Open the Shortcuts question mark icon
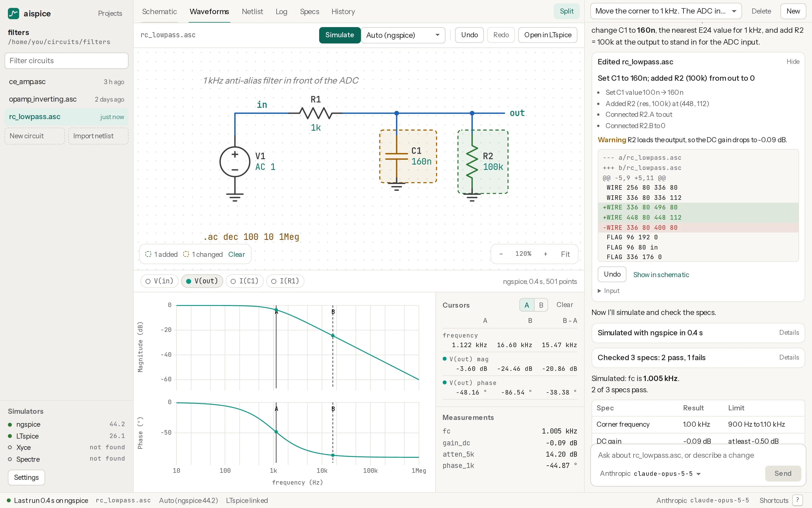The image size is (812, 508). 798,500
